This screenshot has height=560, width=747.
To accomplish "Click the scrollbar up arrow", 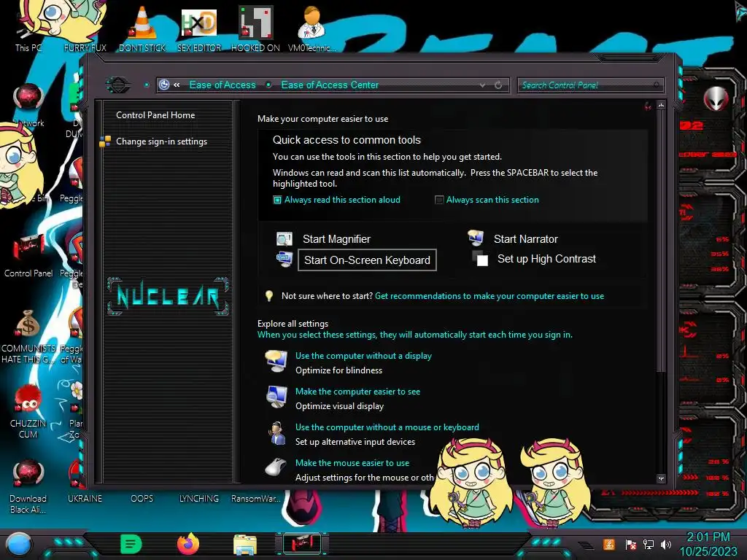I will point(661,105).
